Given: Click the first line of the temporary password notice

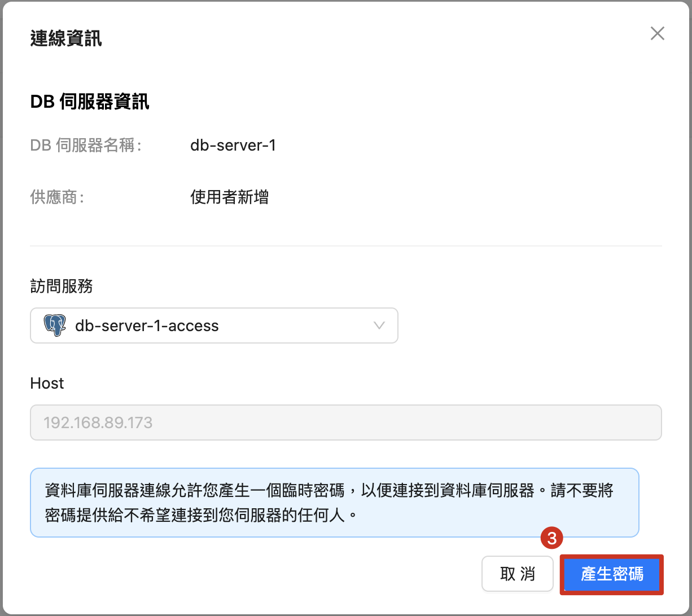Looking at the screenshot, I should 329,490.
